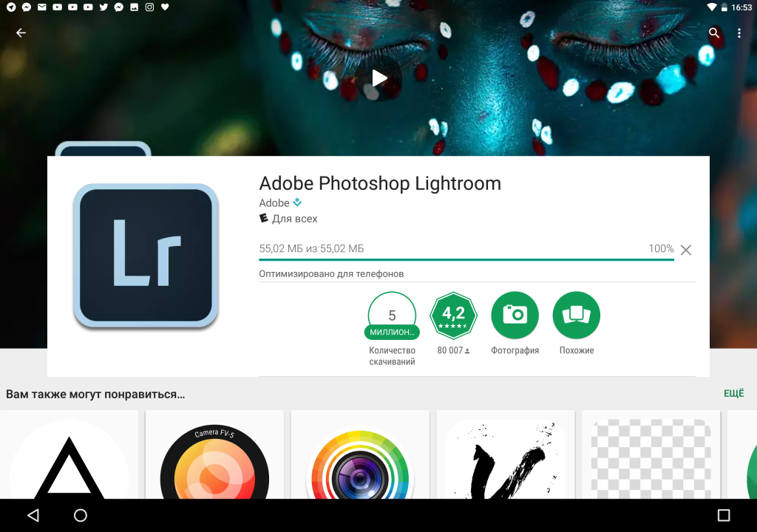
Task: Tap the ЕЩЁ link for more suggestions
Action: tap(733, 394)
